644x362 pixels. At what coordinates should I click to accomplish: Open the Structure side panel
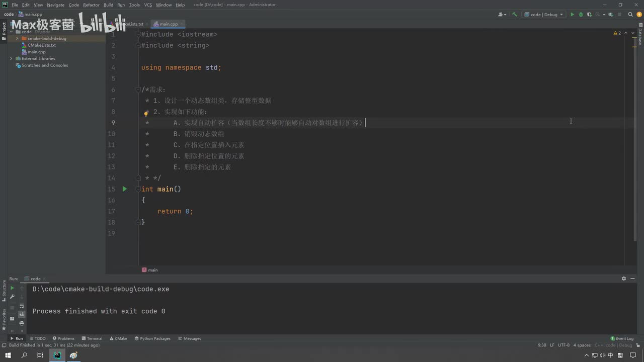[x=4, y=290]
